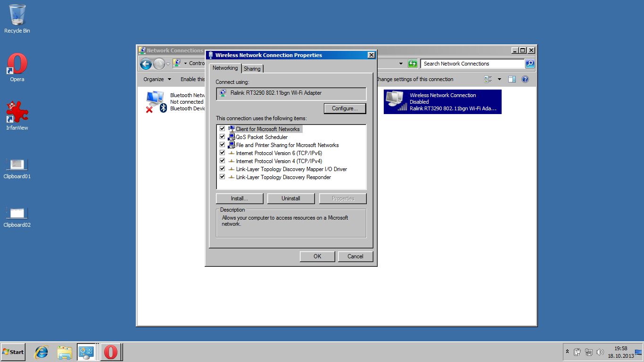Select the Opera desktop shortcut

point(17,67)
